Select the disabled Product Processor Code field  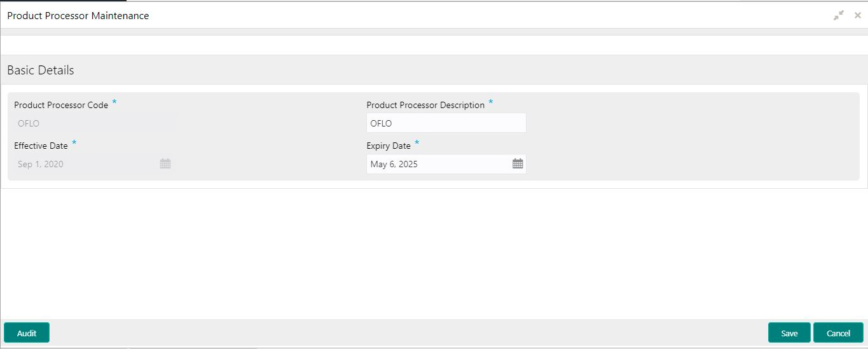point(94,123)
